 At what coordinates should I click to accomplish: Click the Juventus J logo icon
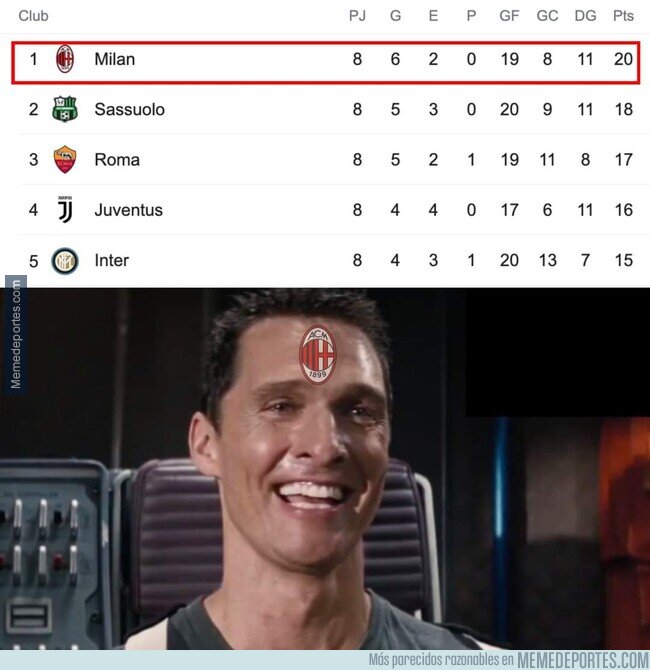click(65, 210)
